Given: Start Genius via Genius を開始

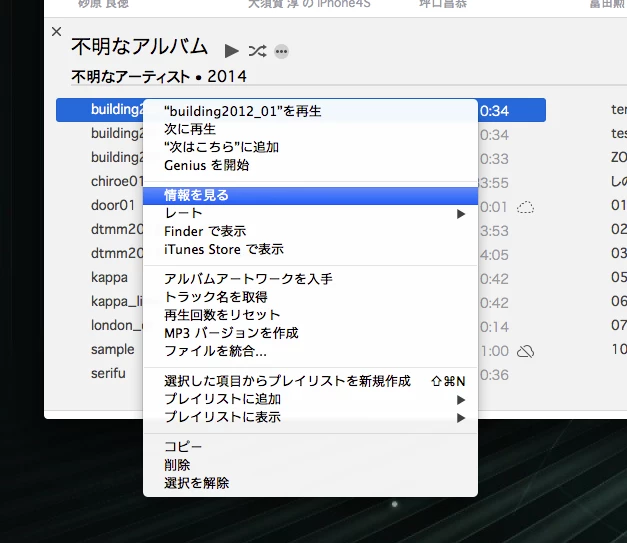Looking at the screenshot, I should [310, 165].
